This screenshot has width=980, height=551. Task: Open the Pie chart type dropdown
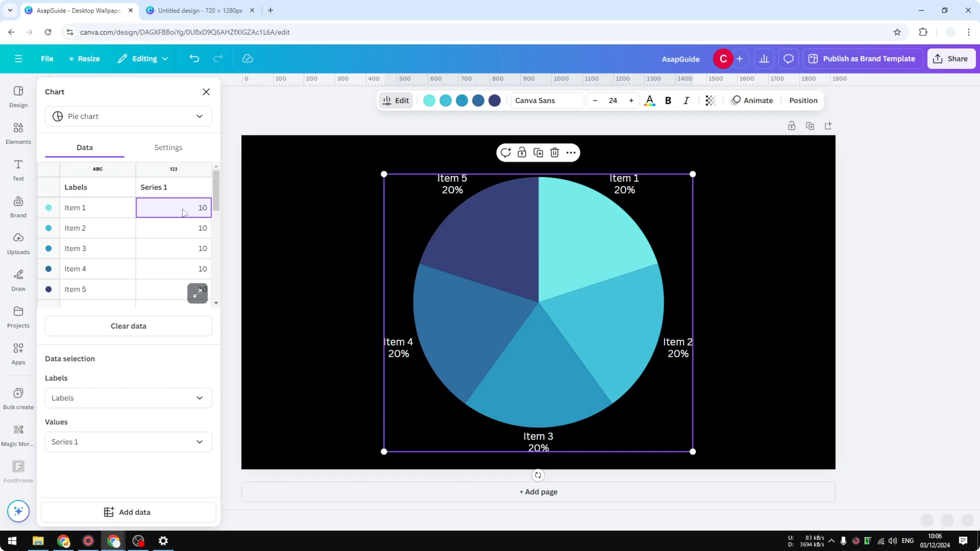(x=128, y=116)
